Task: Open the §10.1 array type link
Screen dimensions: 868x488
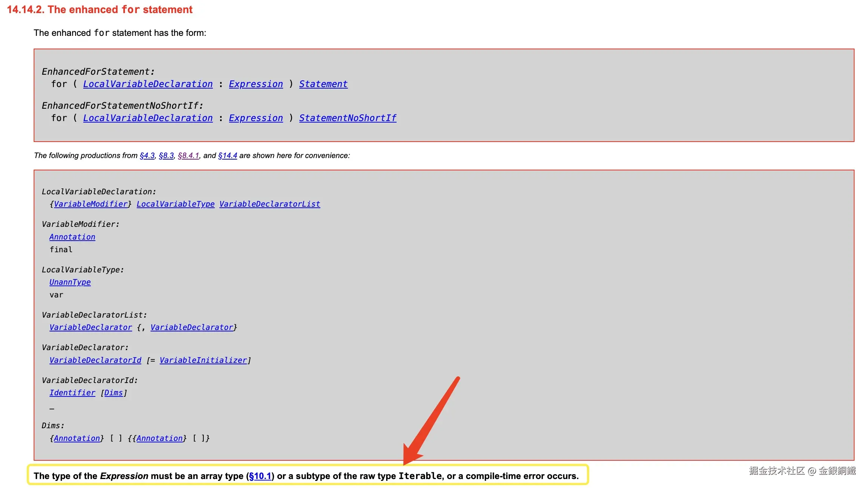Action: (x=260, y=476)
